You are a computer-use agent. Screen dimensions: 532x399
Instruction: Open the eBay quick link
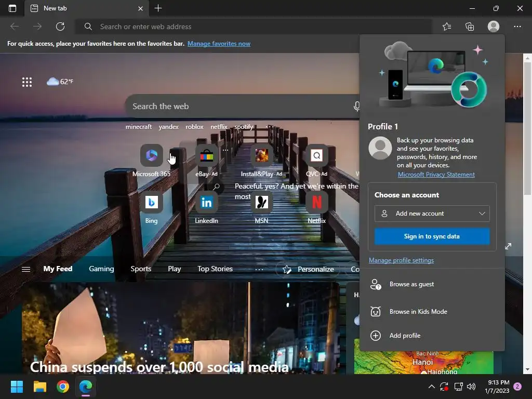(x=206, y=161)
